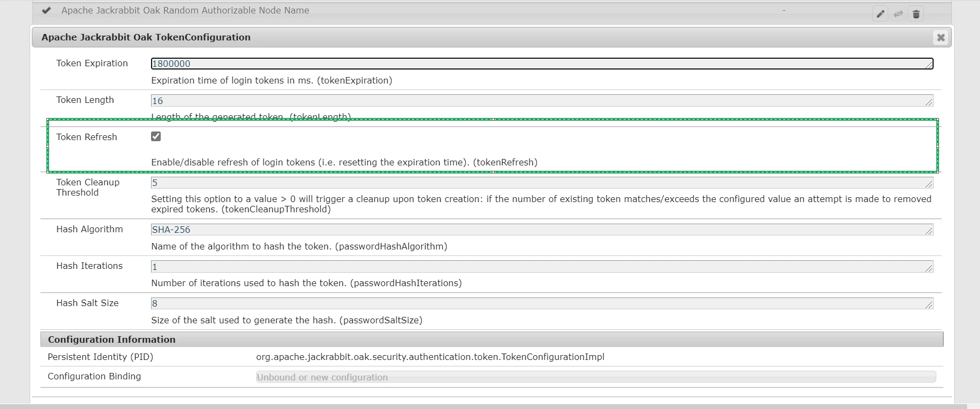The width and height of the screenshot is (980, 409).
Task: Close the TokenConfiguration dialog
Action: 941,37
